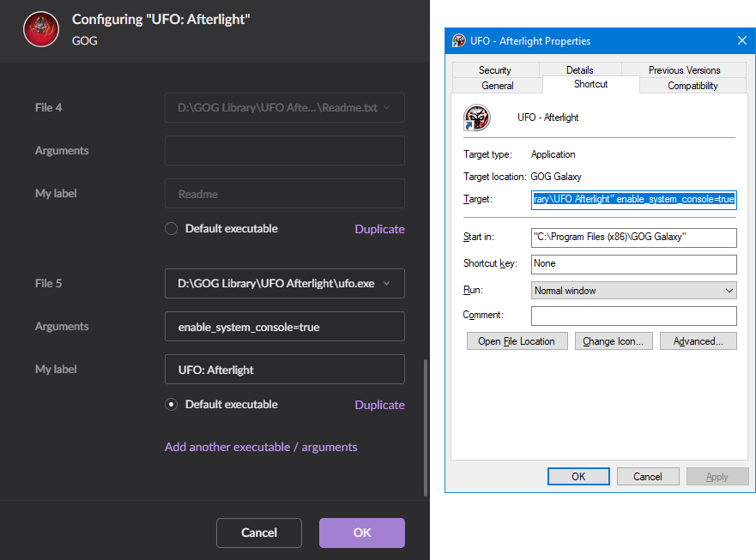Click the Target field in Properties
The height and width of the screenshot is (560, 756).
point(633,200)
